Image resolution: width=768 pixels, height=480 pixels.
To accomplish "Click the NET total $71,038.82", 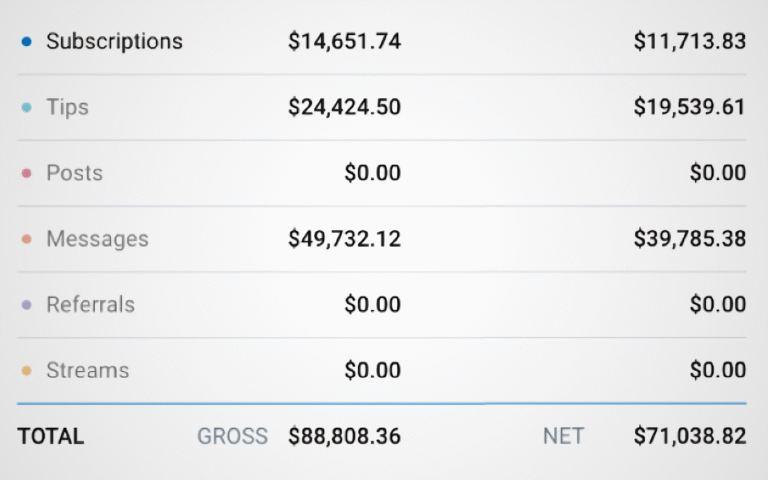I will point(689,436).
